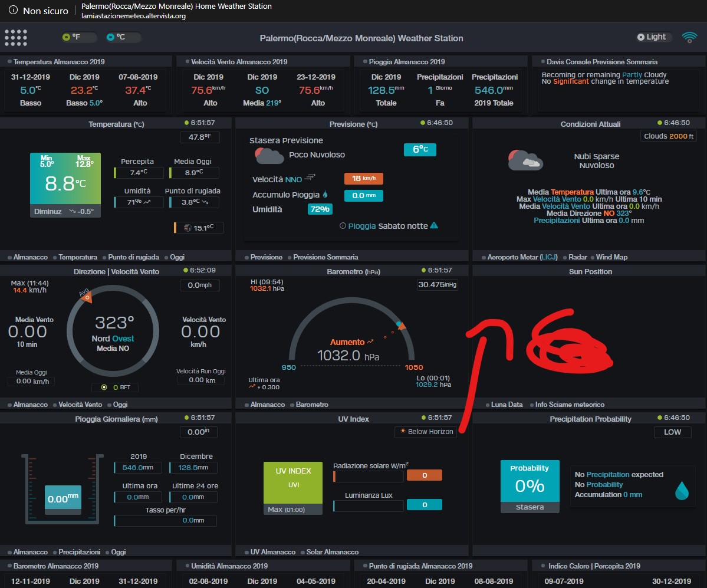Open the Temperatura Almanacco link
The image size is (707, 588).
(x=30, y=257)
